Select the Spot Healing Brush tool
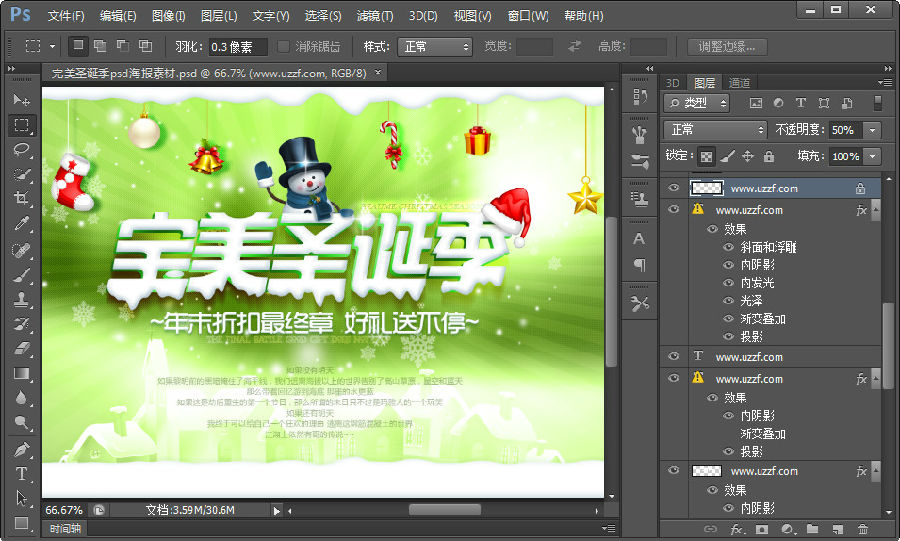 coord(22,250)
